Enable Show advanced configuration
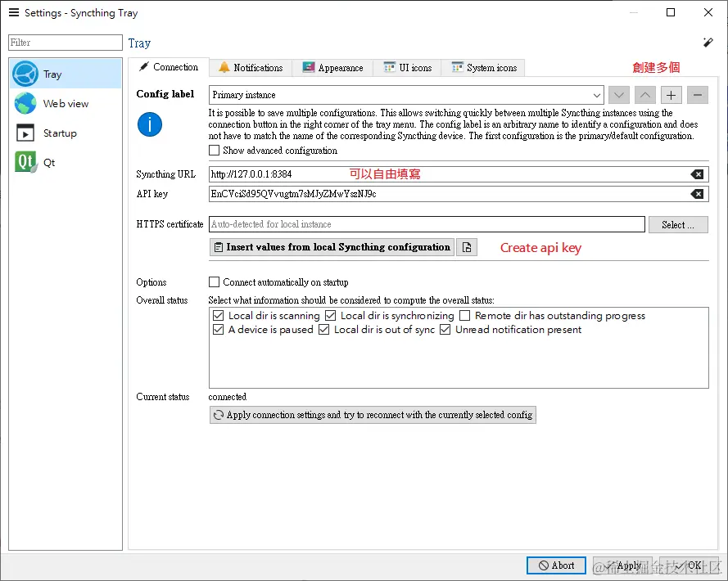728x581 pixels. 214,151
